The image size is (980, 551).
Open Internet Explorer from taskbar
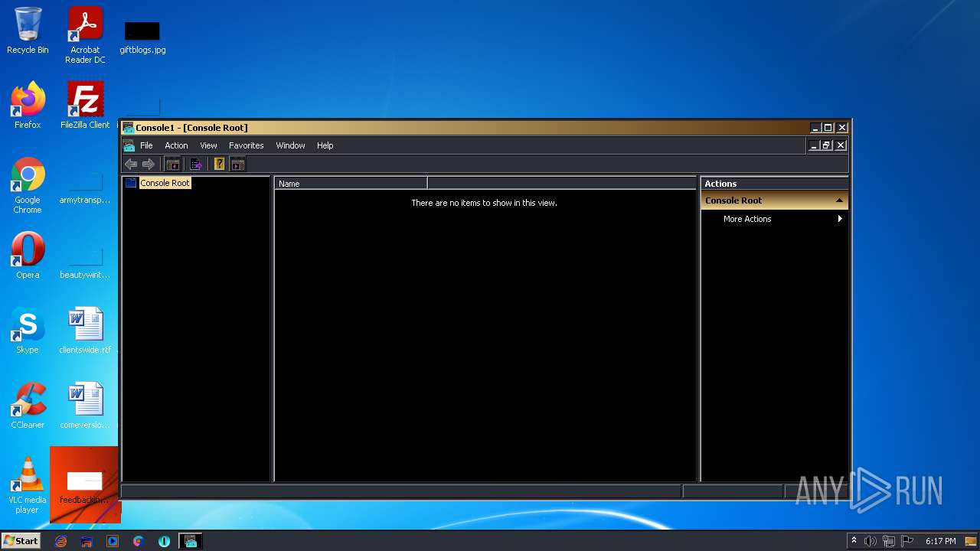(x=61, y=541)
